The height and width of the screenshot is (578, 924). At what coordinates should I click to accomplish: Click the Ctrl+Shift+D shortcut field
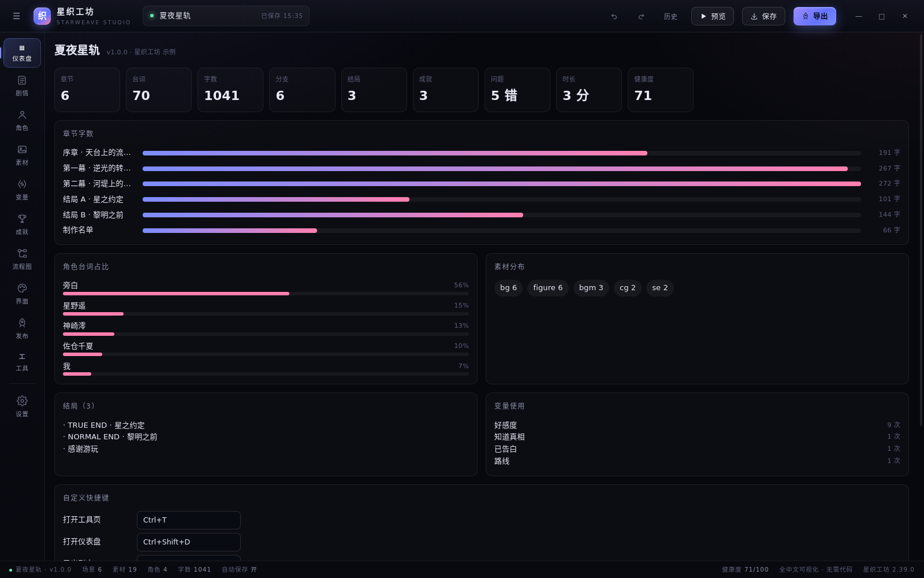point(189,542)
